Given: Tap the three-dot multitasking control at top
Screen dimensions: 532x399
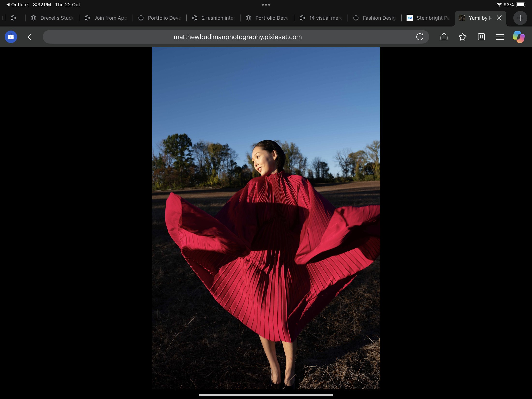Looking at the screenshot, I should 266,5.
